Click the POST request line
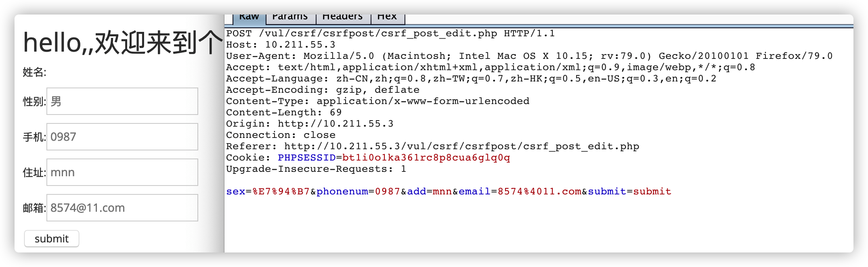 [x=390, y=33]
